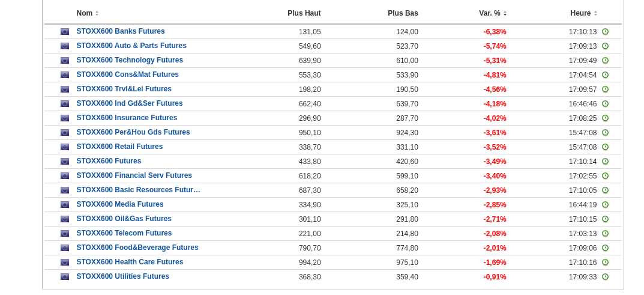Viewport: 644px width, 295px height.
Task: Click the EU flag icon beside Telecom Futures
Action: (x=65, y=234)
